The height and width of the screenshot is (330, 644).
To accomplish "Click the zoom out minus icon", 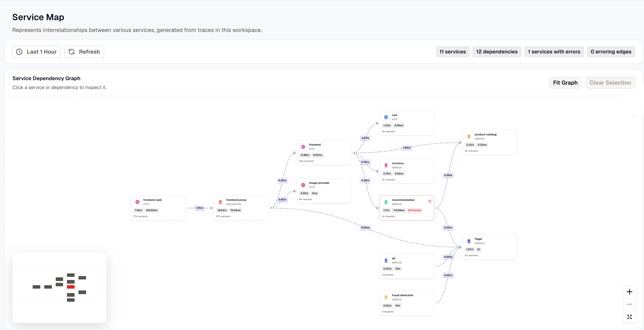I will (629, 304).
